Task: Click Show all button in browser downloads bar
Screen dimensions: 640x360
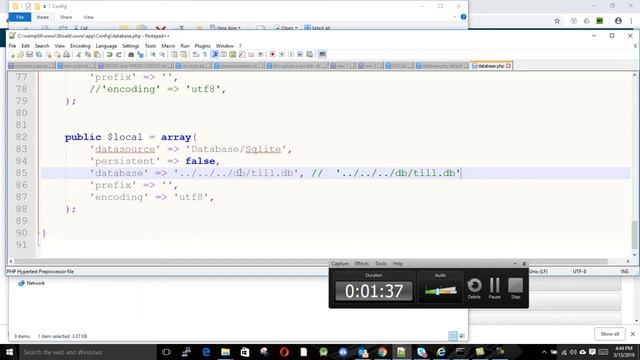Action: (610, 334)
